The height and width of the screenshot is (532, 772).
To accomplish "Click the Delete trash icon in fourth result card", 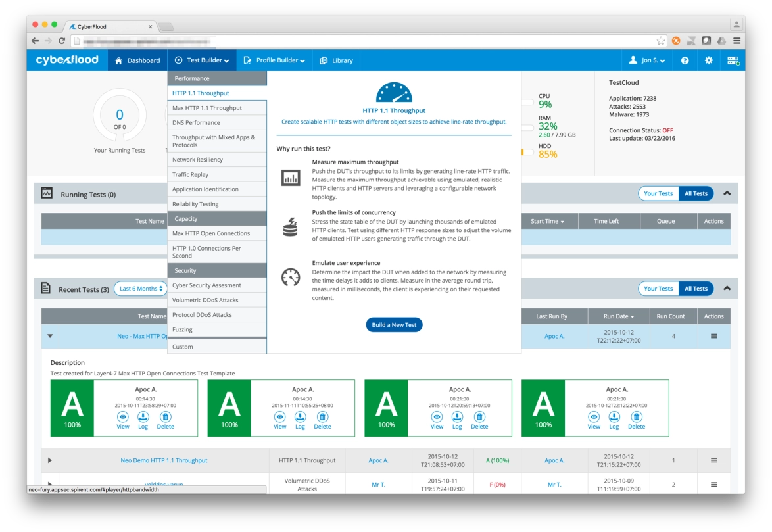I will pos(637,417).
